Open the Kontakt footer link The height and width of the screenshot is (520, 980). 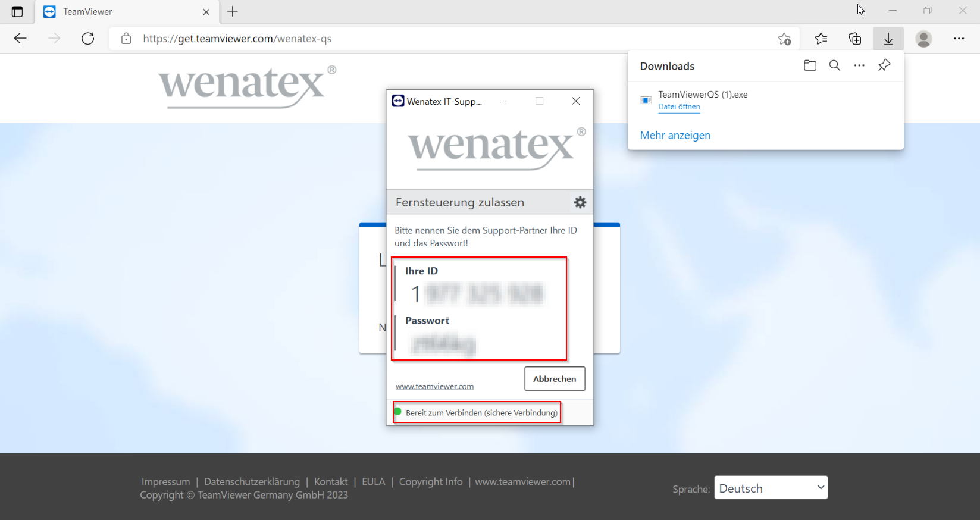[331, 481]
